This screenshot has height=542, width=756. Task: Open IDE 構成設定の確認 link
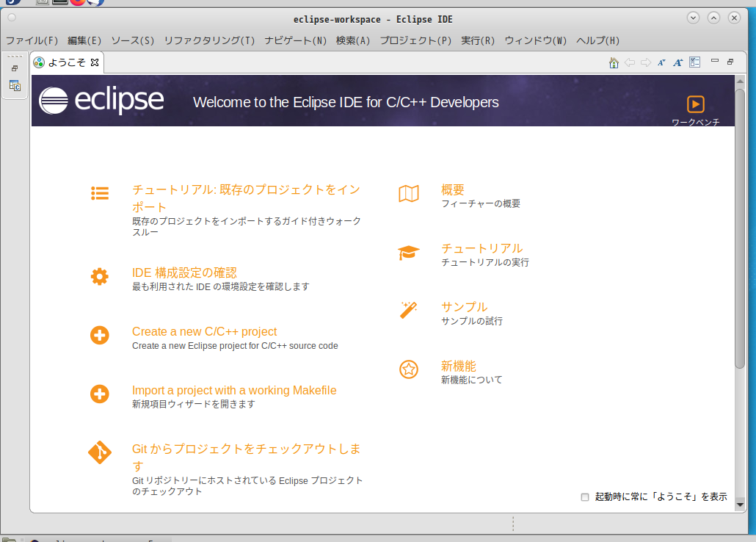185,272
